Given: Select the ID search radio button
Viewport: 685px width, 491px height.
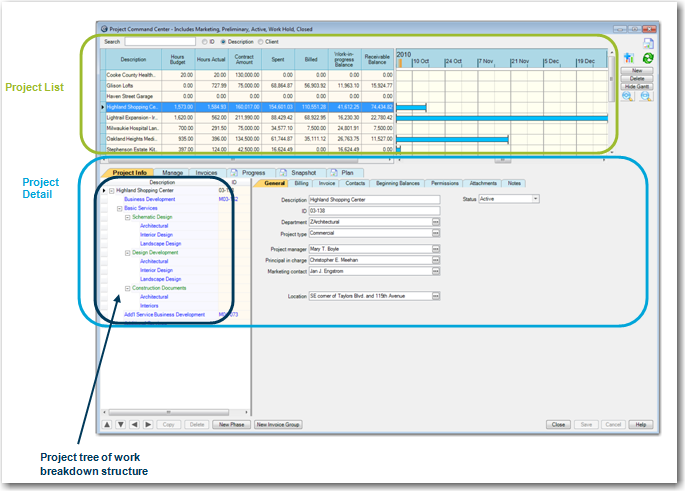Looking at the screenshot, I should pos(202,42).
